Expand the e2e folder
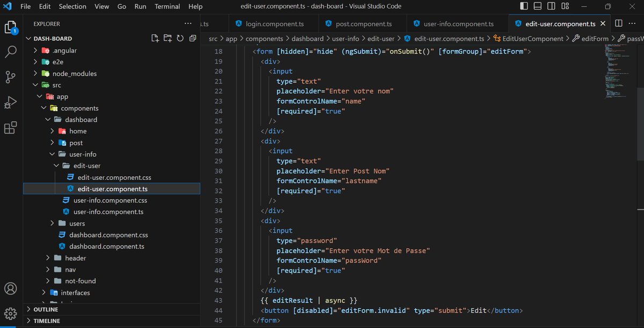The image size is (644, 328). pos(112,62)
